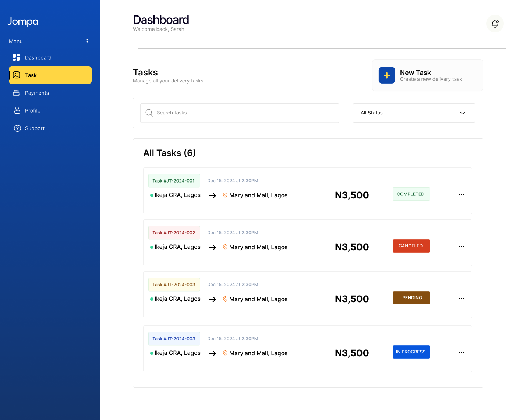Click the Dashboard grid icon in sidebar
This screenshot has width=530, height=420.
pyautogui.click(x=16, y=57)
